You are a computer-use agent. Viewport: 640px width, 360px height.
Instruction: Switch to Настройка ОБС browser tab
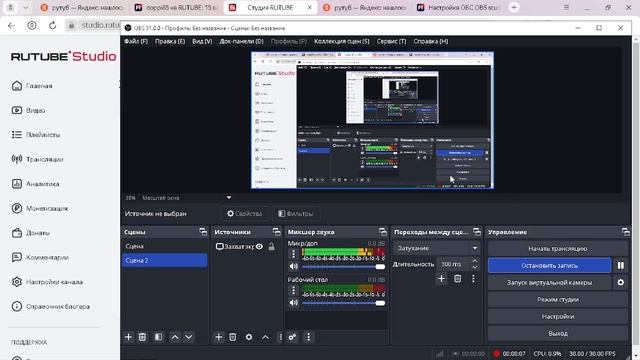(458, 7)
